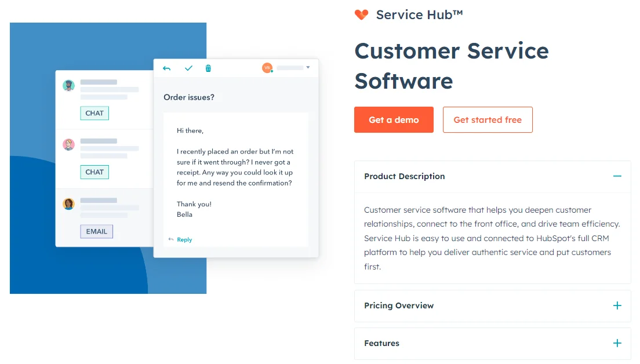
Task: Click the orange VB avatar in the ticket header
Action: pos(267,67)
